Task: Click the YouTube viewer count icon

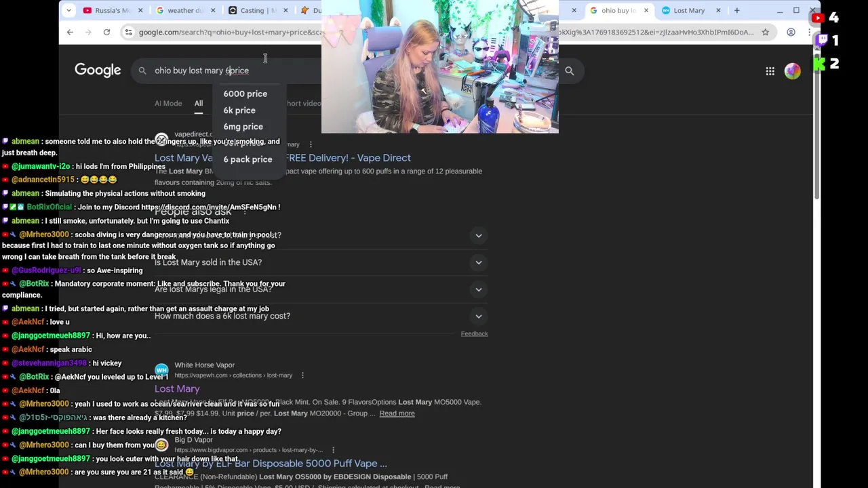Action: (818, 18)
